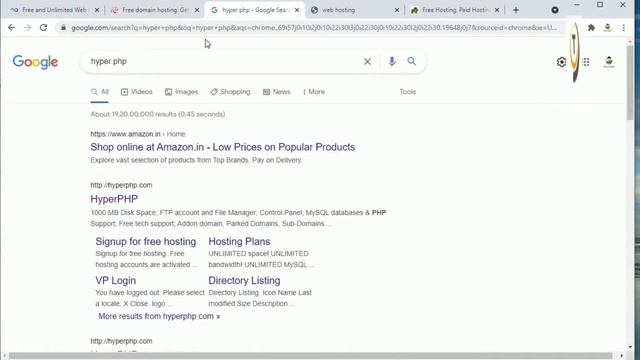Screen dimensions: 640x360
Task: Reload the current Google search page
Action: click(44, 28)
